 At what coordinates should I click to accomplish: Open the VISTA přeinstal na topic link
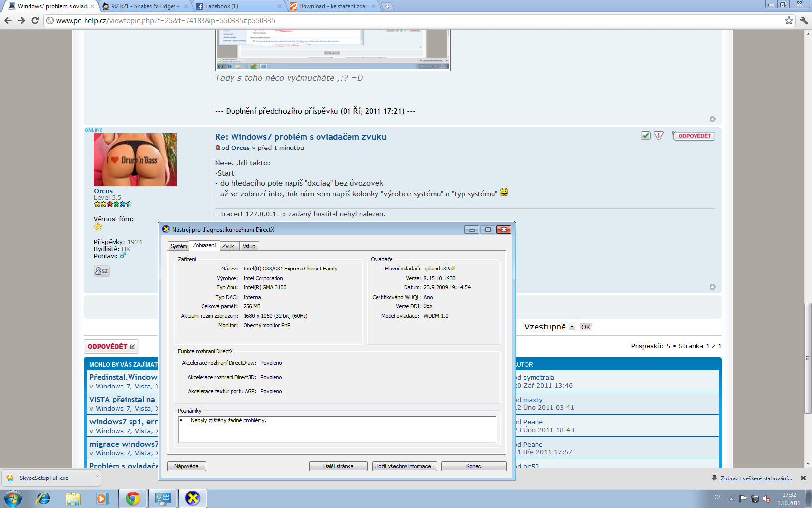[x=122, y=399]
